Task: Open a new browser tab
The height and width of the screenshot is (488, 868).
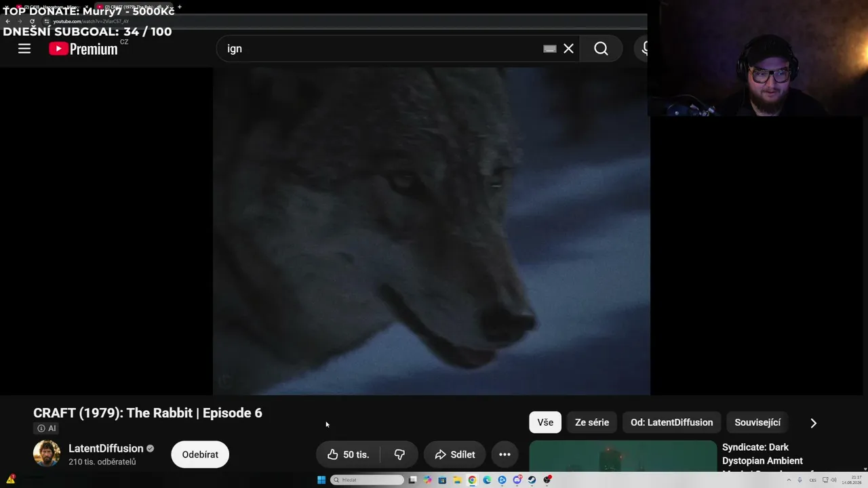Action: (180, 7)
